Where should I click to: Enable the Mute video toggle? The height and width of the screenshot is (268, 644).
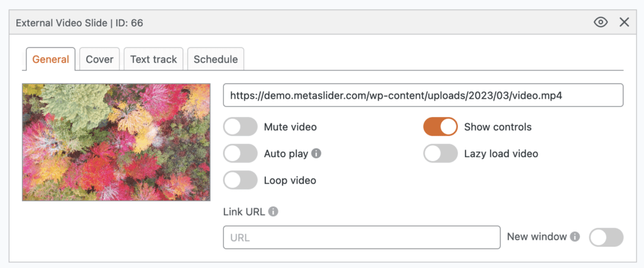[240, 126]
